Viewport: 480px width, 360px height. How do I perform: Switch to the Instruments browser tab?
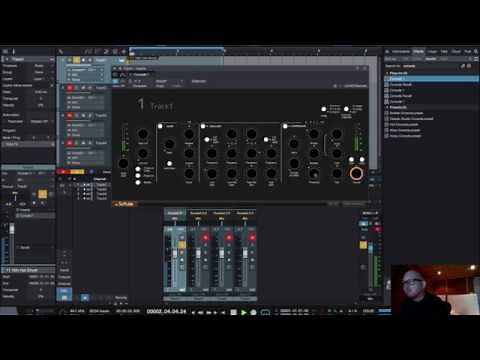coord(401,51)
